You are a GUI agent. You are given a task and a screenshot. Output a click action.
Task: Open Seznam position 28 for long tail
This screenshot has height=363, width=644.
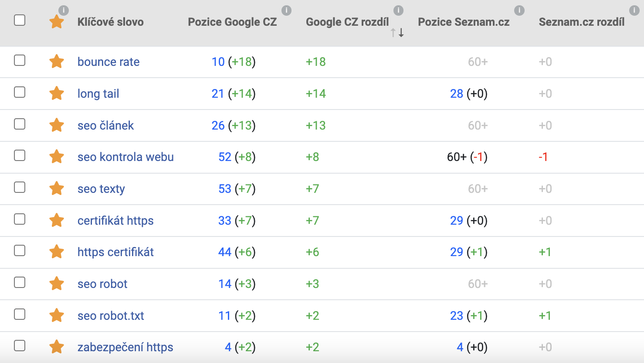point(457,94)
